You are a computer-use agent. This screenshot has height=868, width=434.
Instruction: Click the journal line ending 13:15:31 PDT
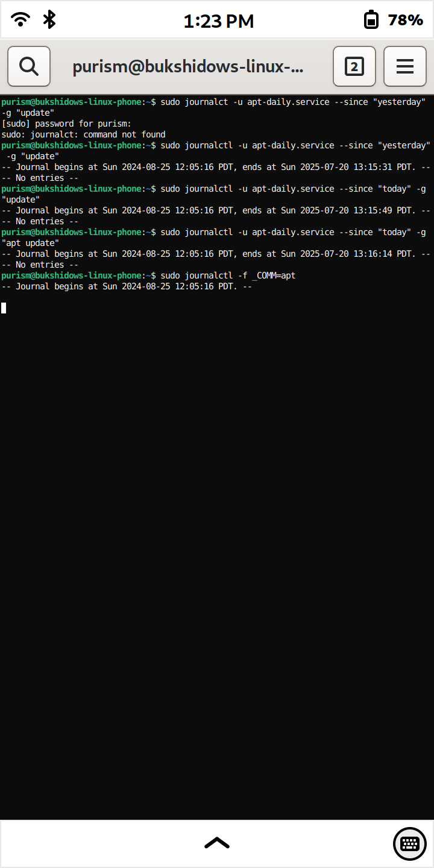click(x=216, y=167)
